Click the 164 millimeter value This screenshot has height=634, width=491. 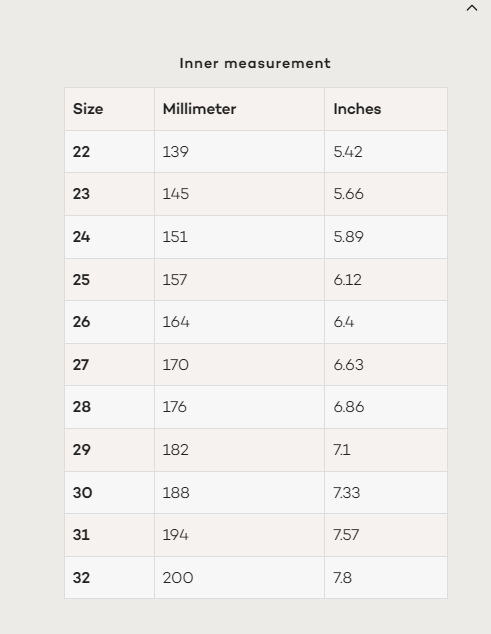pyautogui.click(x=176, y=322)
